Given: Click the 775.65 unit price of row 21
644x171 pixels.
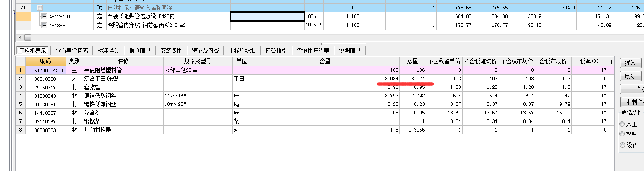Looking at the screenshot, I should click(x=455, y=8).
